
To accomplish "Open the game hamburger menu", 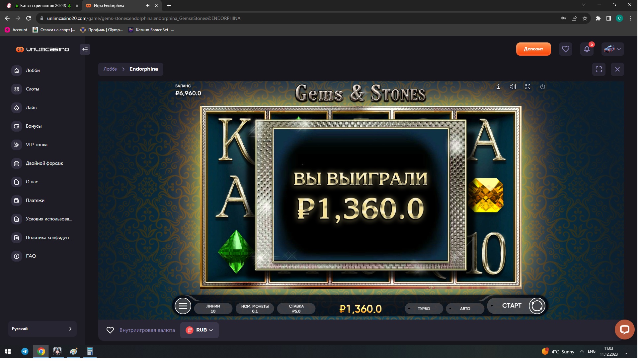I will point(183,306).
